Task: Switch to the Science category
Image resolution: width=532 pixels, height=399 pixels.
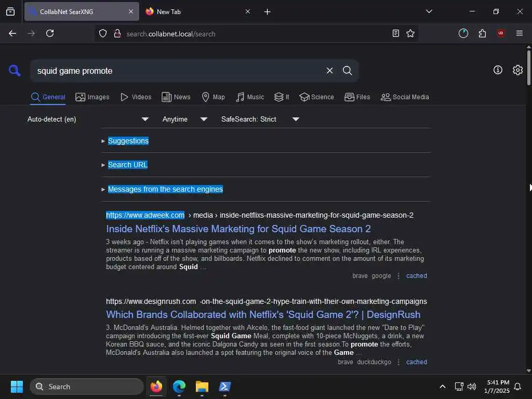Action: [316, 97]
